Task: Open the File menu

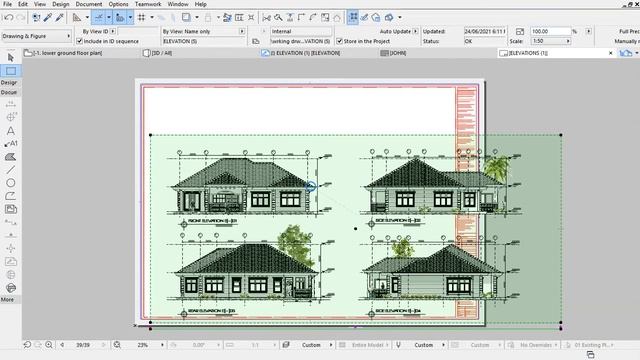Action: point(7,4)
